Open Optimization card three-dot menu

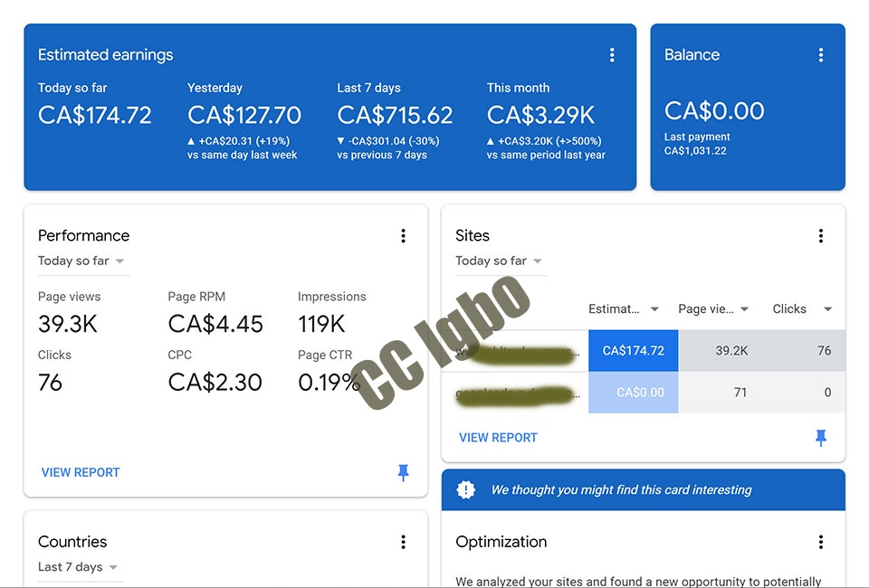[821, 542]
